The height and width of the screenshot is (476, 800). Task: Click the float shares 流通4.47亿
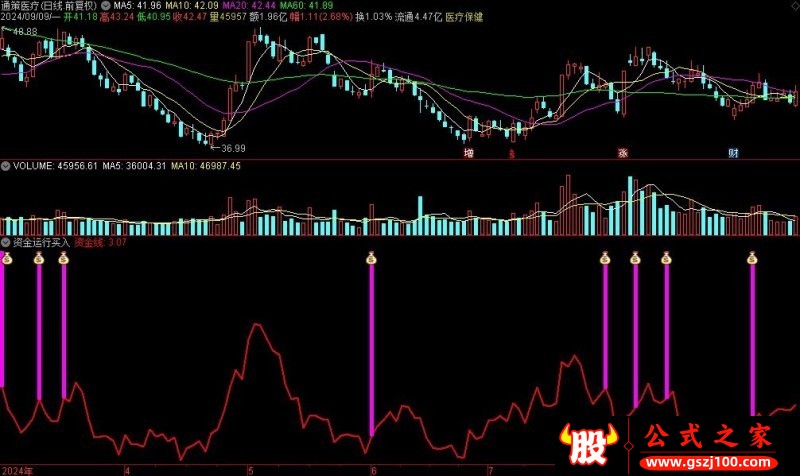coord(418,17)
